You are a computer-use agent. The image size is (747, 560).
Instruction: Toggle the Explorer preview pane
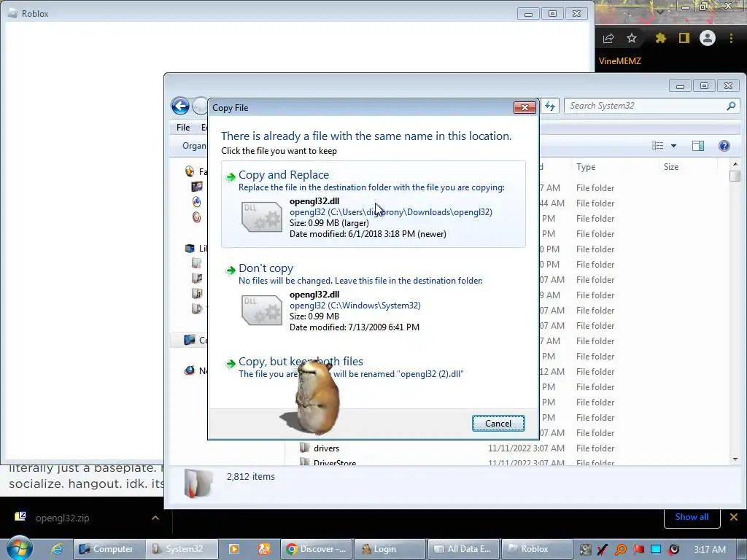coord(698,146)
